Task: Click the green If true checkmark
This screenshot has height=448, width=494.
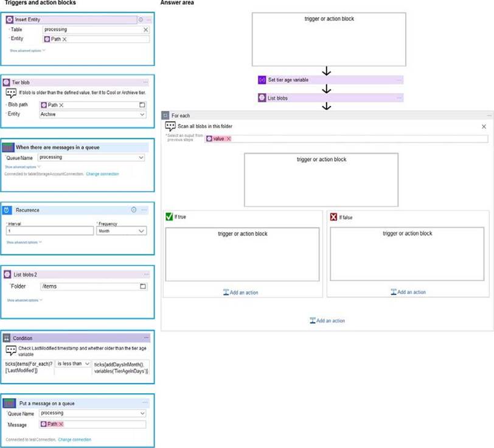Action: 169,217
